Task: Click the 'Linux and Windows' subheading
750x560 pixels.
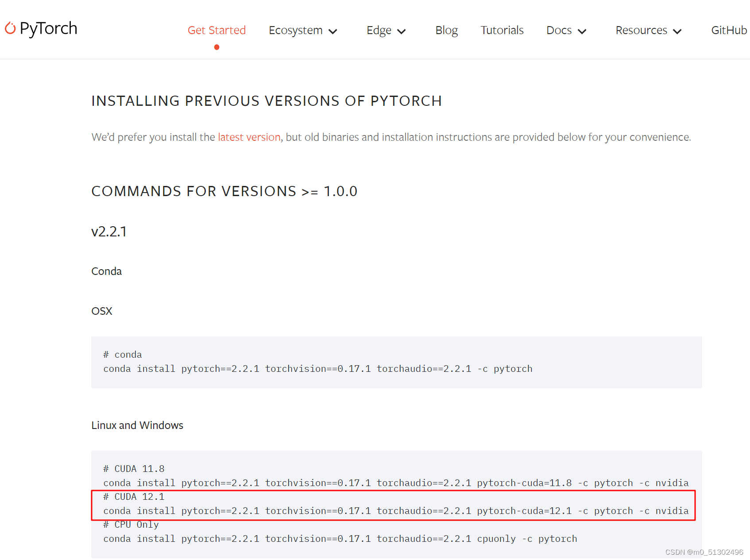Action: coord(137,425)
